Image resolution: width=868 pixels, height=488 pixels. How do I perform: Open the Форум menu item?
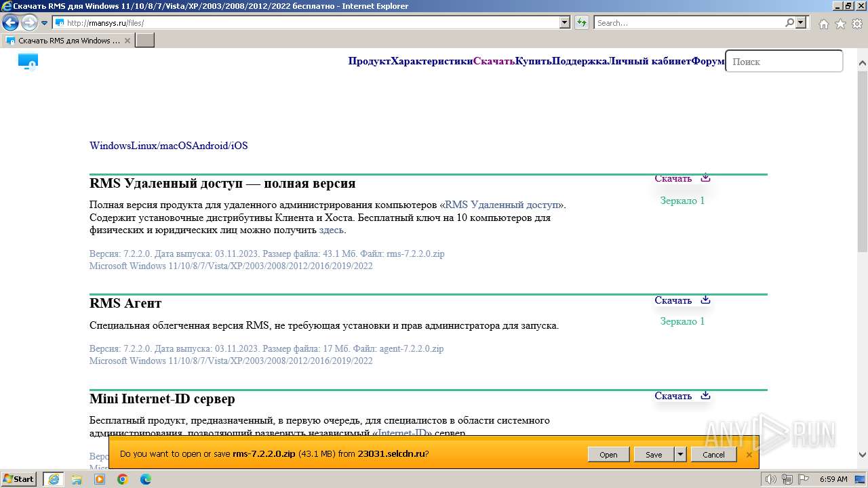708,61
